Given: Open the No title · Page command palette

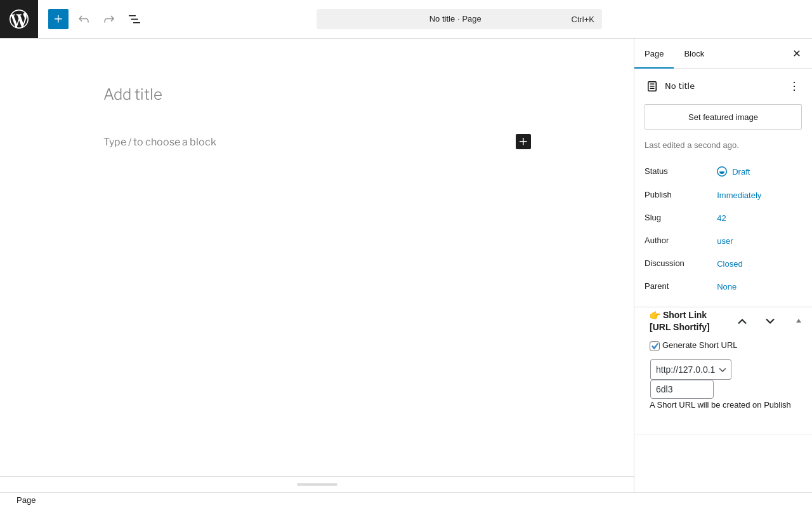Looking at the screenshot, I should pos(459,19).
